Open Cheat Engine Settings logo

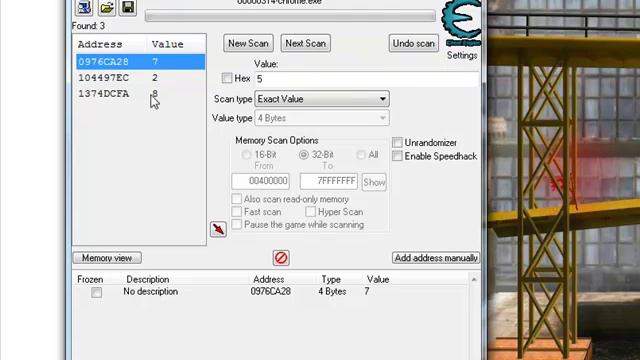462,22
